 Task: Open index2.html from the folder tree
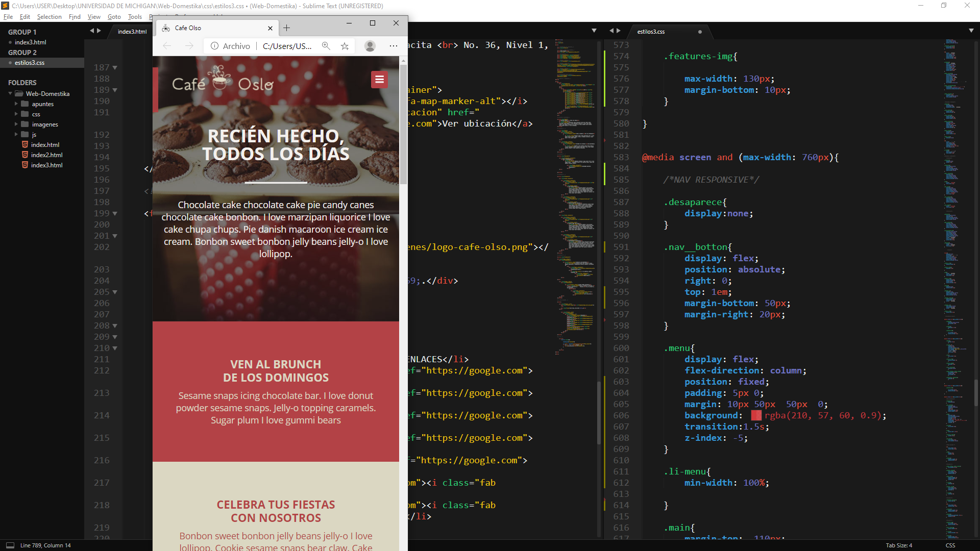point(46,155)
